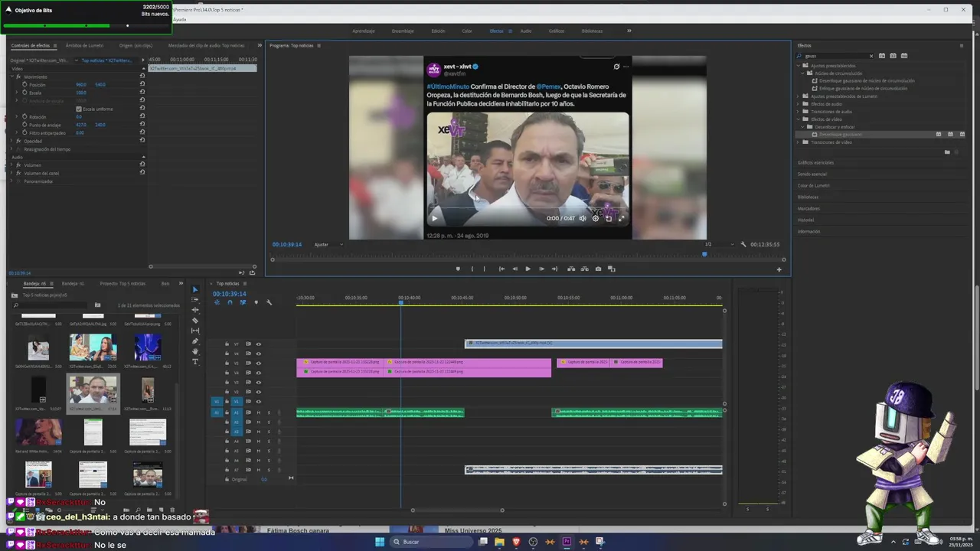Expand Efectos de audio folder
The height and width of the screenshot is (551, 980).
(x=798, y=103)
